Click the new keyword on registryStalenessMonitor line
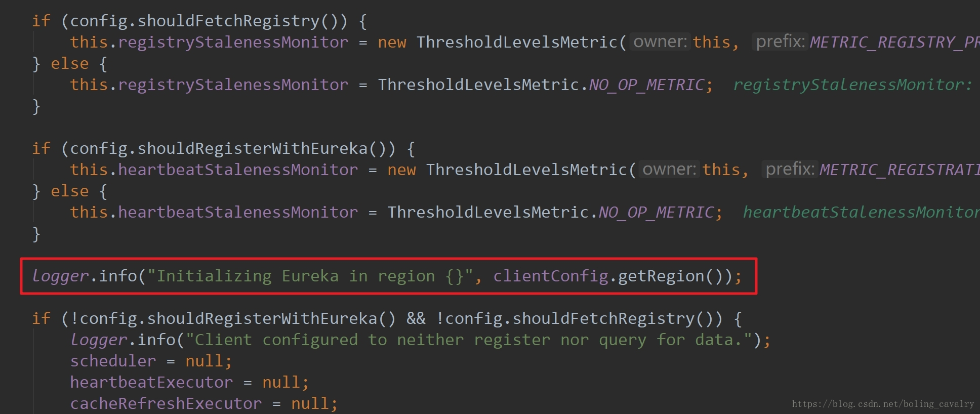Image resolution: width=980 pixels, height=414 pixels. [x=392, y=42]
